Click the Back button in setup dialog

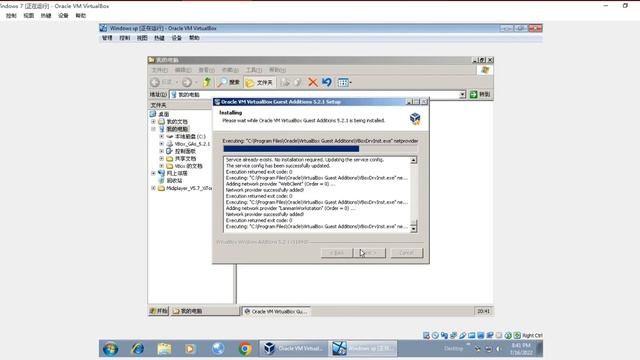337,253
